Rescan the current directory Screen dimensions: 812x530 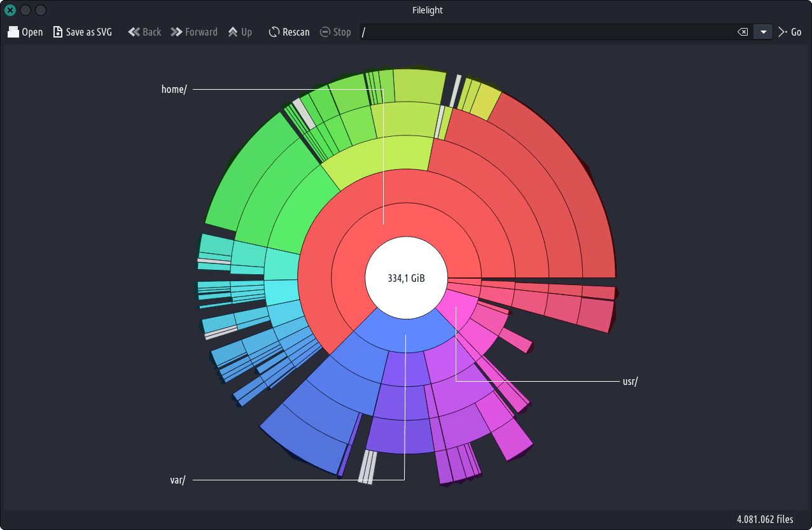point(289,32)
